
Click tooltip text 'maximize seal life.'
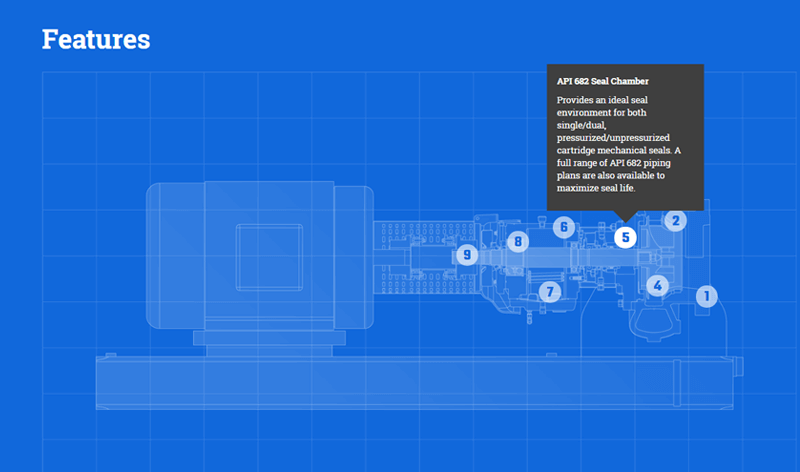tap(596, 188)
